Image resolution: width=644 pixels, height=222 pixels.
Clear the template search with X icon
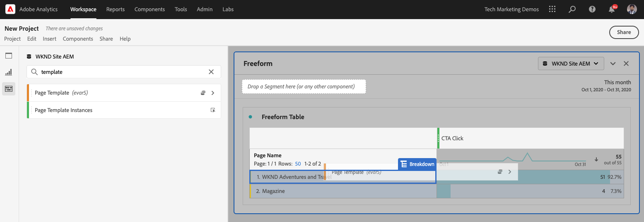point(211,72)
